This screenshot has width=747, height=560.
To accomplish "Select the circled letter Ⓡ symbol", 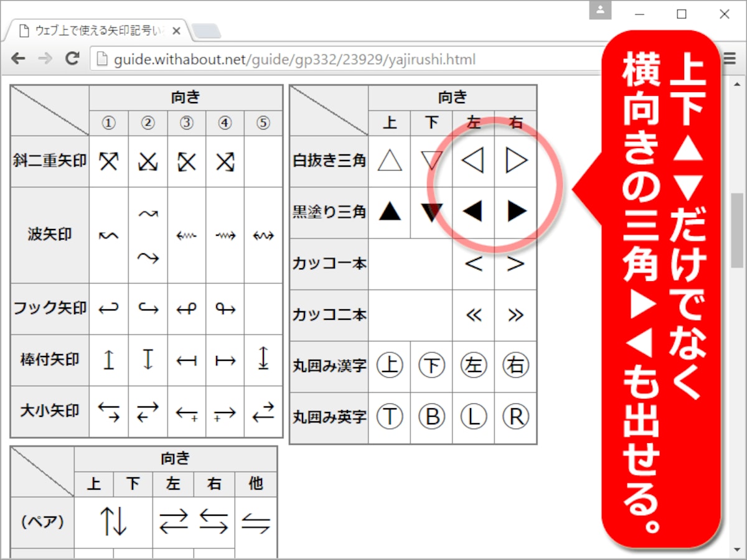I will [x=516, y=417].
